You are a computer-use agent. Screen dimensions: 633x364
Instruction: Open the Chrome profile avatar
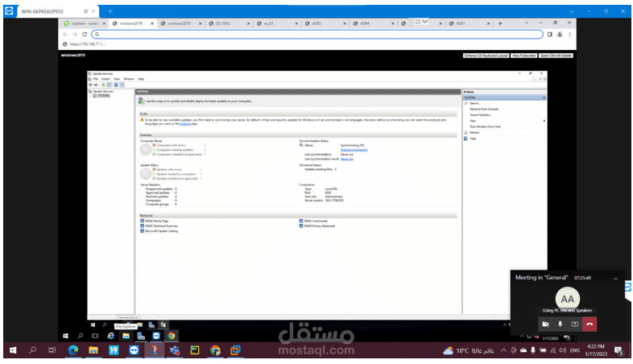(560, 35)
